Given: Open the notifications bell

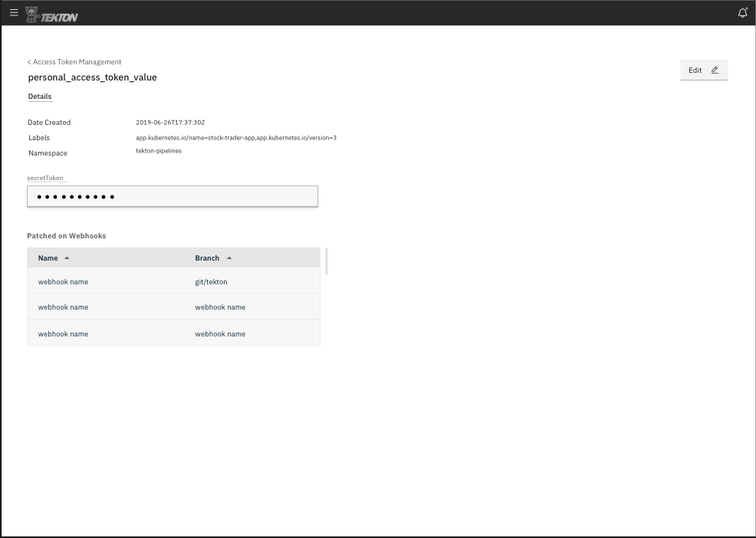Looking at the screenshot, I should tap(741, 12).
